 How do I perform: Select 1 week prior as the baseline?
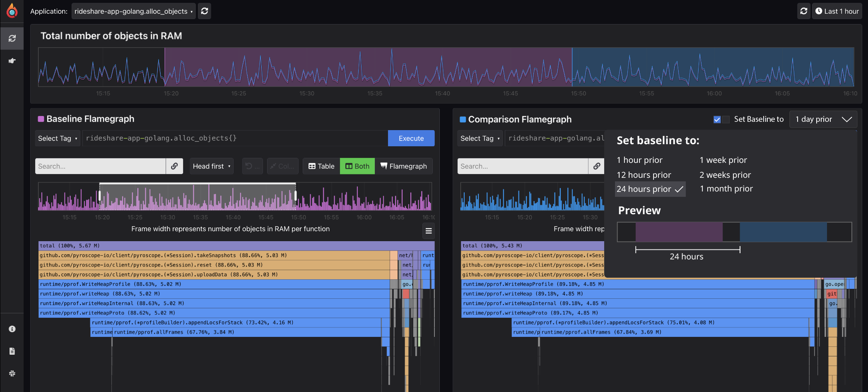[x=723, y=160]
